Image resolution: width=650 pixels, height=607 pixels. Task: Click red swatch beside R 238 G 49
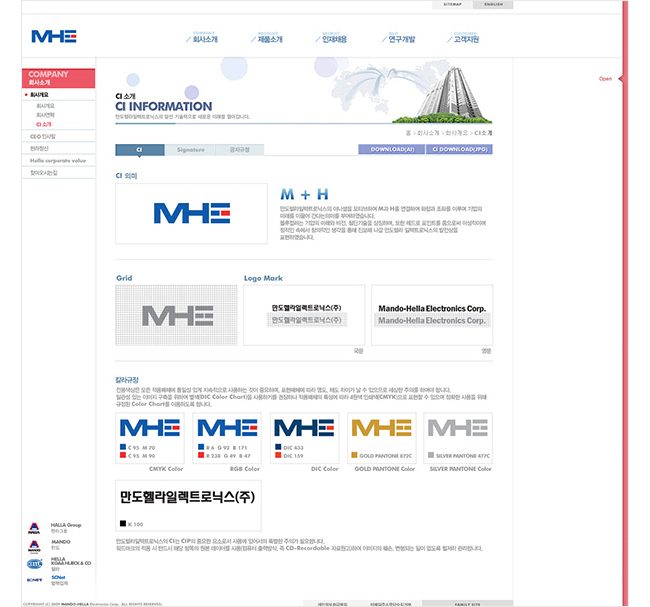[201, 455]
